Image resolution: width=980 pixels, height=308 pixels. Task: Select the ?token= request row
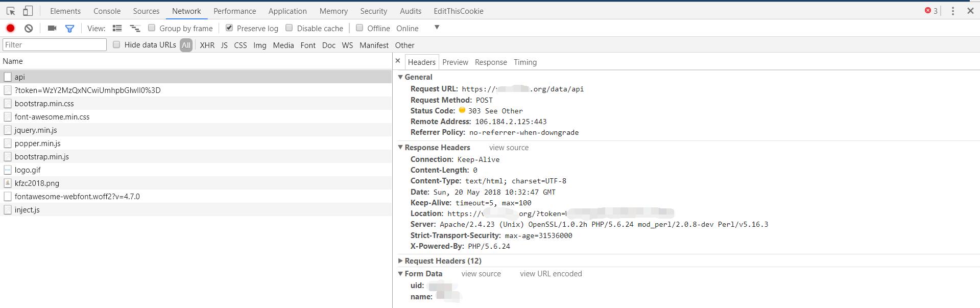coord(196,90)
